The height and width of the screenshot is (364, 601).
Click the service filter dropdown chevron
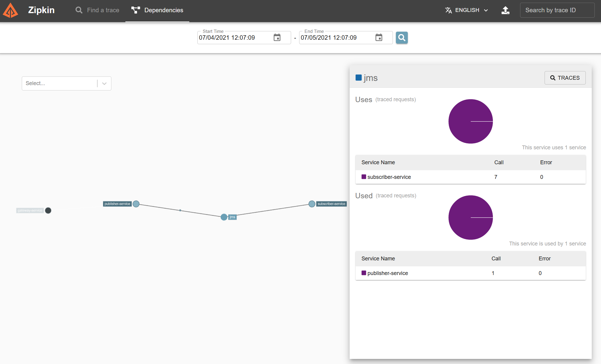coord(104,84)
